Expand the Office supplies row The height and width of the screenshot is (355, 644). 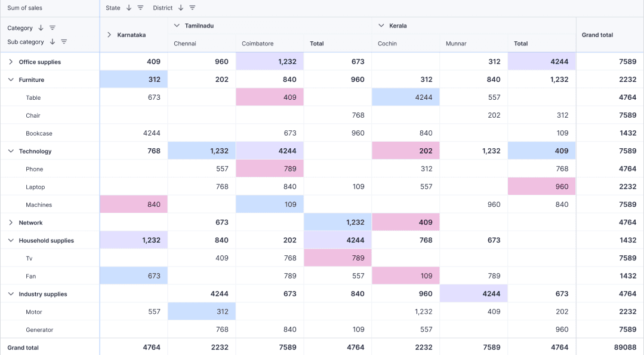(x=11, y=62)
